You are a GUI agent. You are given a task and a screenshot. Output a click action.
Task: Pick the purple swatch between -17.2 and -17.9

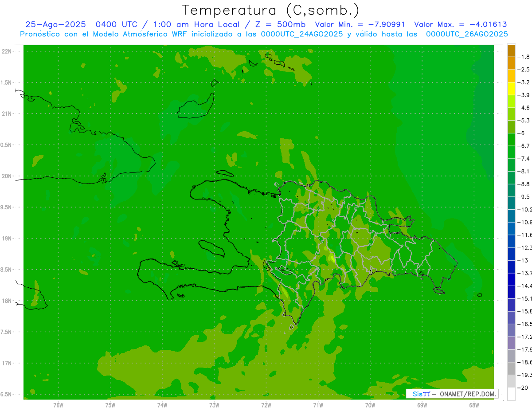(511, 343)
